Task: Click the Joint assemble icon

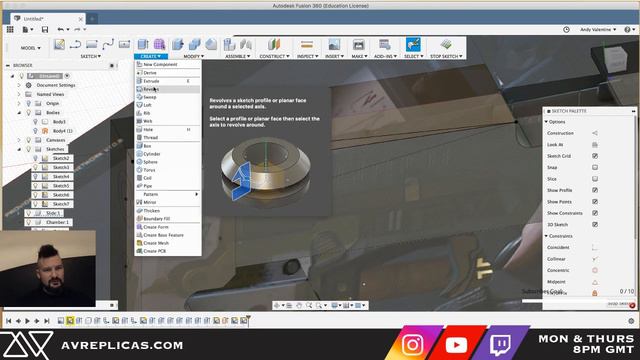Action: (246, 44)
